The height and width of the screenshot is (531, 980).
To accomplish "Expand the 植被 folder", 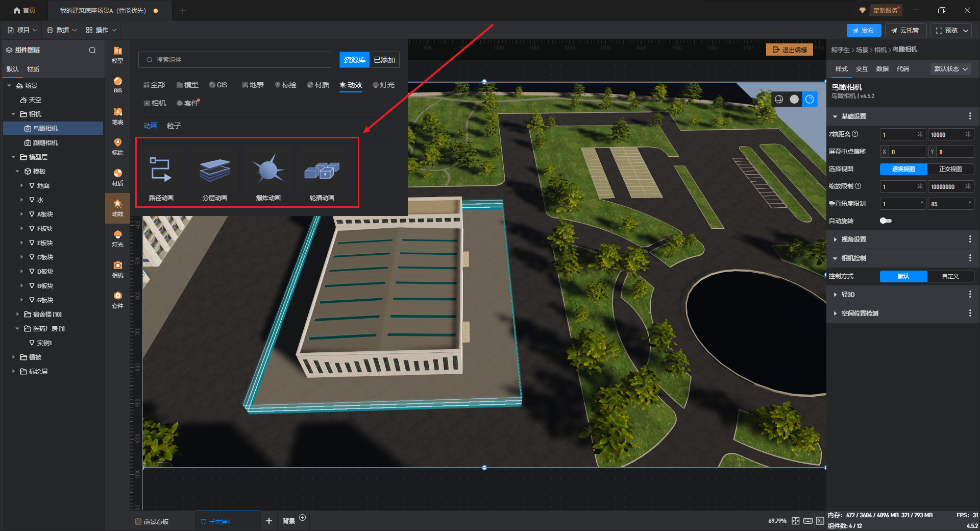I will pos(13,357).
